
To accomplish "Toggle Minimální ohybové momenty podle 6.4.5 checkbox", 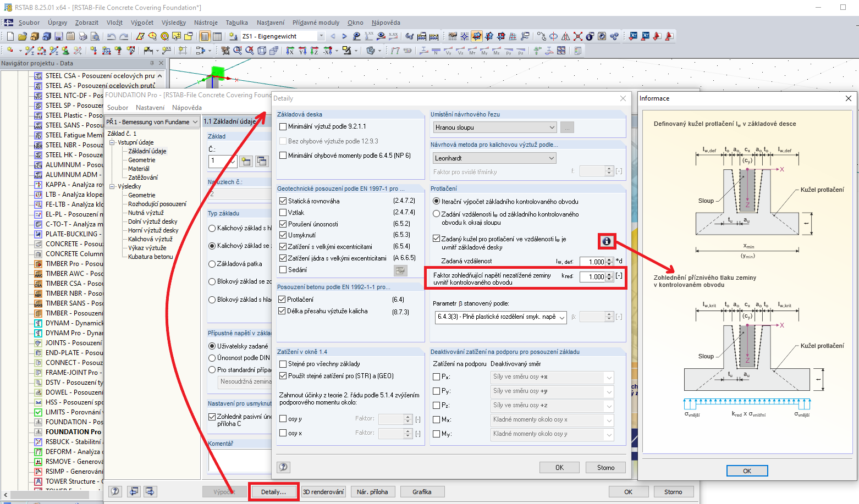I will (x=283, y=156).
